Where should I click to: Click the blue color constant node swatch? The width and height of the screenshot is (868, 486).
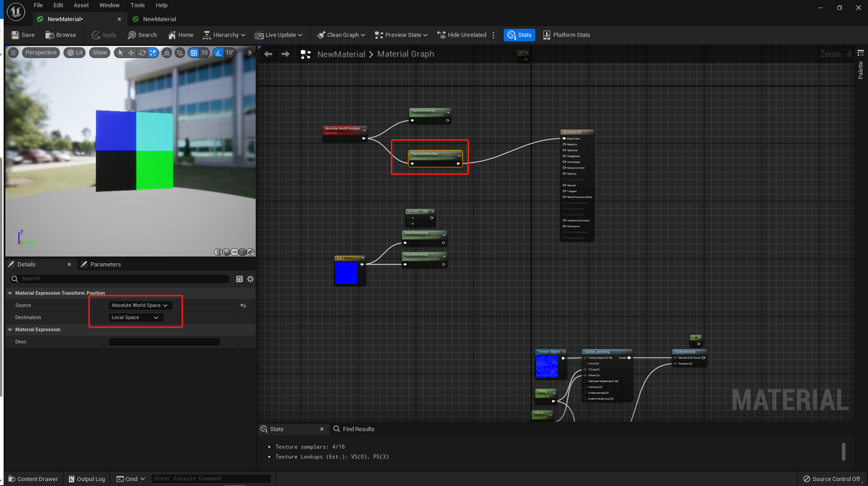(346, 273)
